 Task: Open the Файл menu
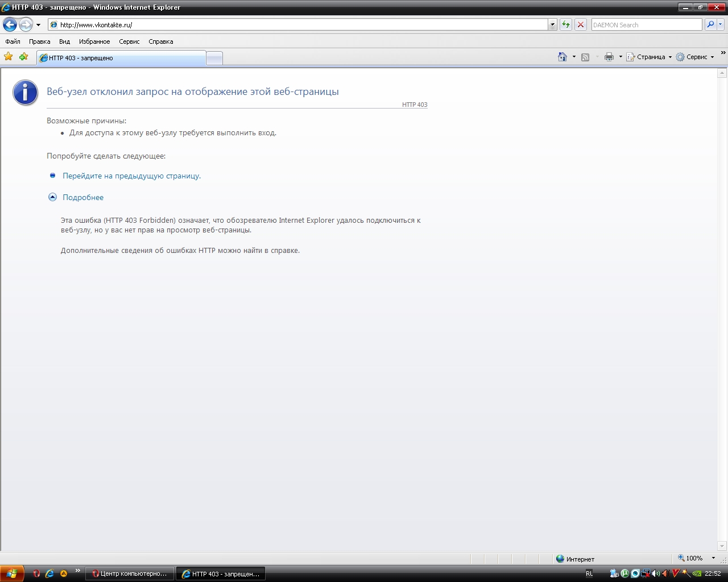pyautogui.click(x=13, y=41)
